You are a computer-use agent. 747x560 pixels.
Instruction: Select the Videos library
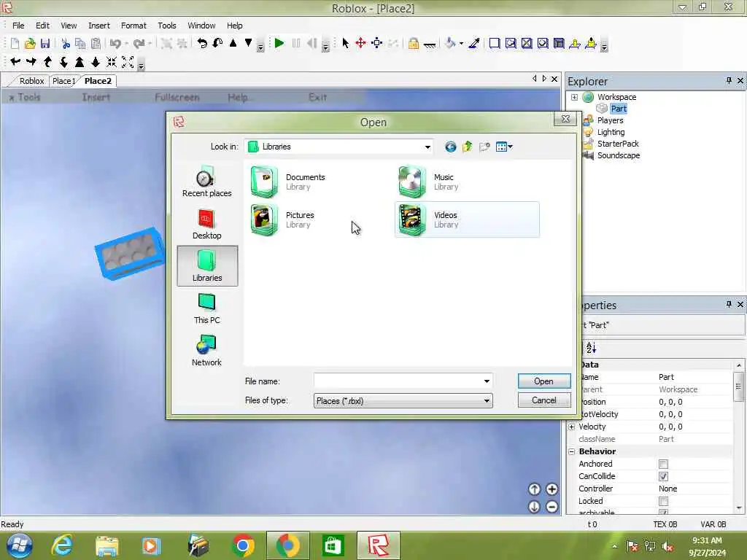(x=468, y=219)
